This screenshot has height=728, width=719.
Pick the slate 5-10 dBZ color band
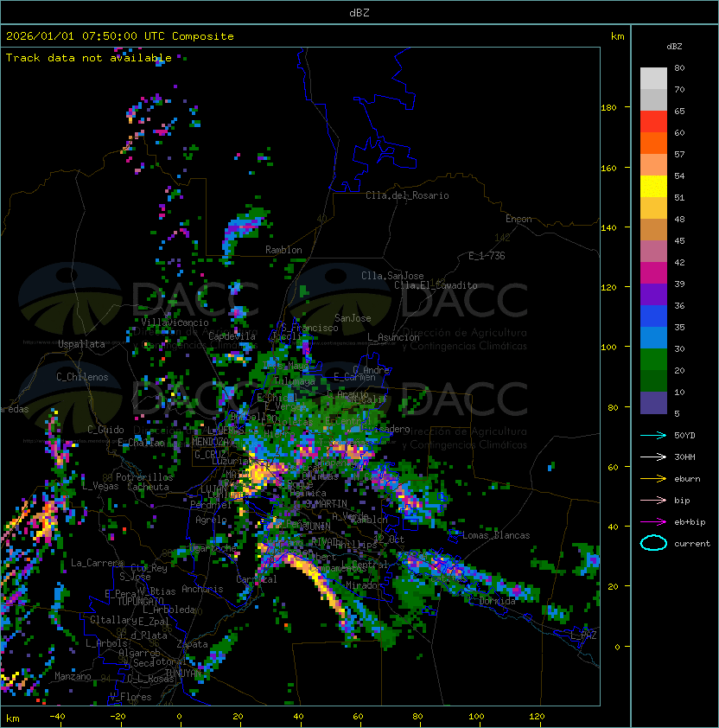tap(653, 403)
